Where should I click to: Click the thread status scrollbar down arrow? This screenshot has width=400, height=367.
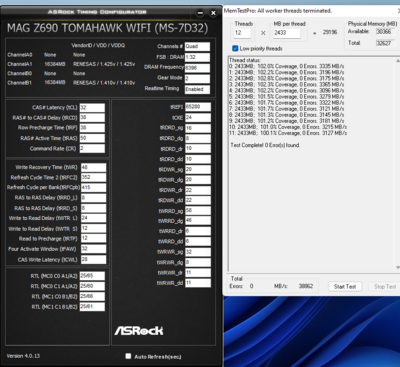click(397, 267)
